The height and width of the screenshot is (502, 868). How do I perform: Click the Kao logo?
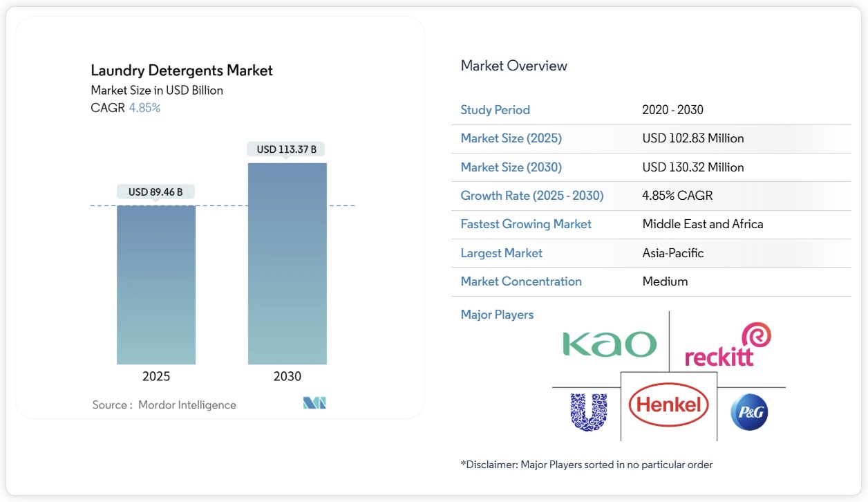click(609, 344)
